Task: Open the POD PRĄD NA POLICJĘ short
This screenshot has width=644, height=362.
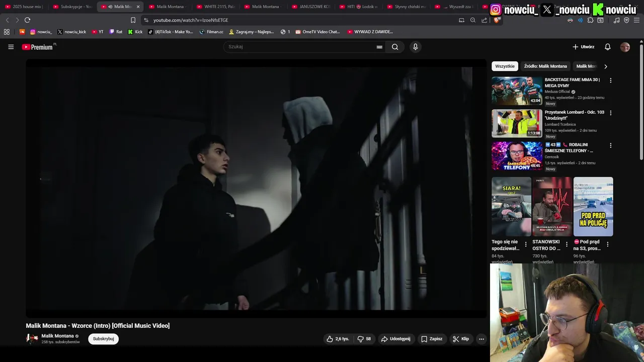Action: (x=593, y=207)
